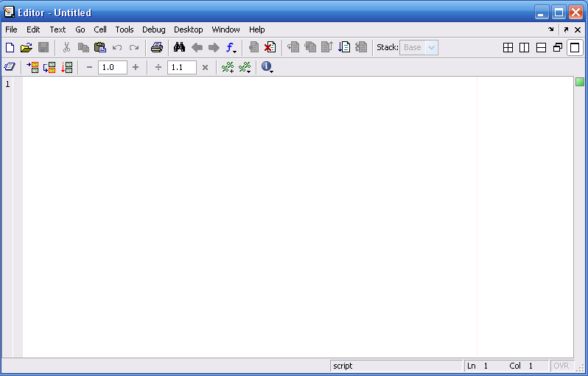This screenshot has height=376, width=588.
Task: Open the Stack Base dropdown
Action: [x=419, y=48]
